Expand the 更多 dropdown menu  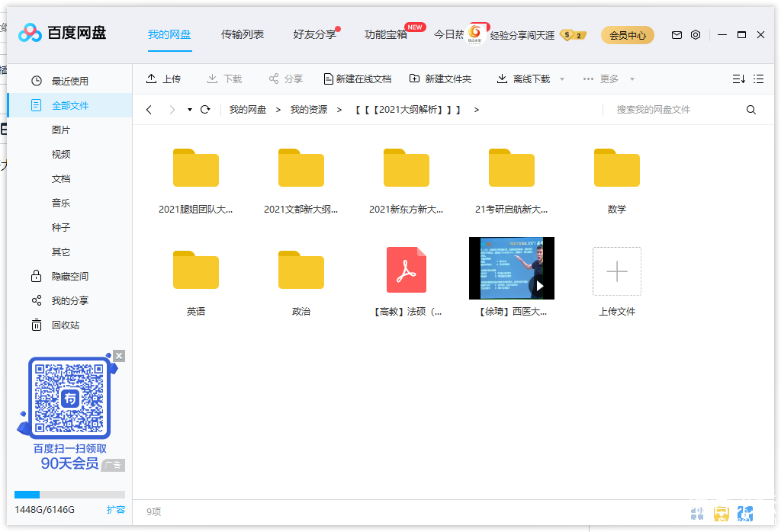click(x=632, y=79)
